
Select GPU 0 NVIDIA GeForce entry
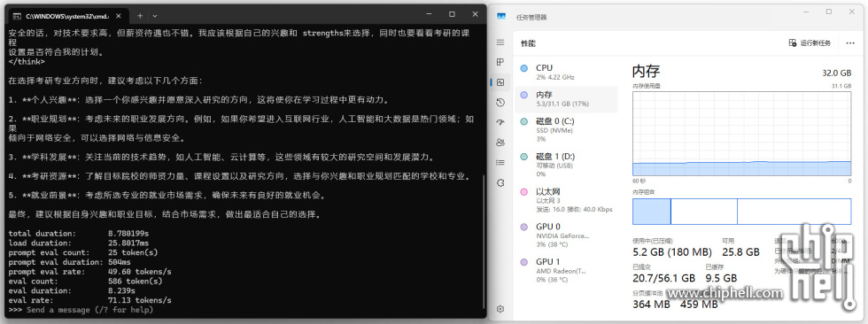click(566, 235)
